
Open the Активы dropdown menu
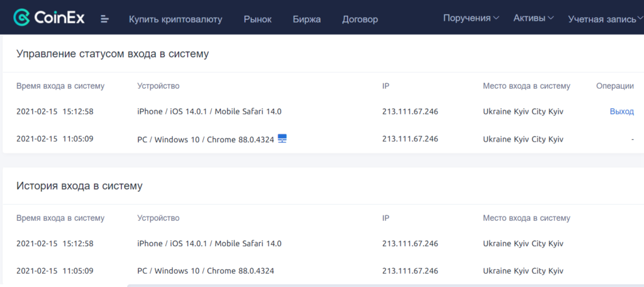533,18
